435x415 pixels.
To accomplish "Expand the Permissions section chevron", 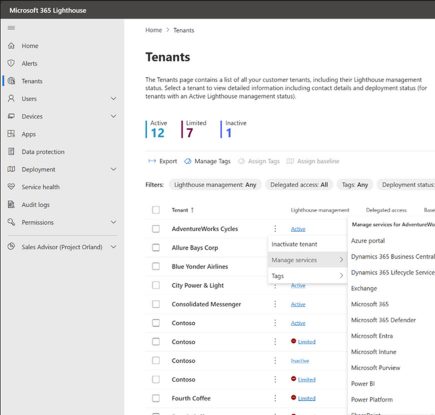I will [113, 222].
